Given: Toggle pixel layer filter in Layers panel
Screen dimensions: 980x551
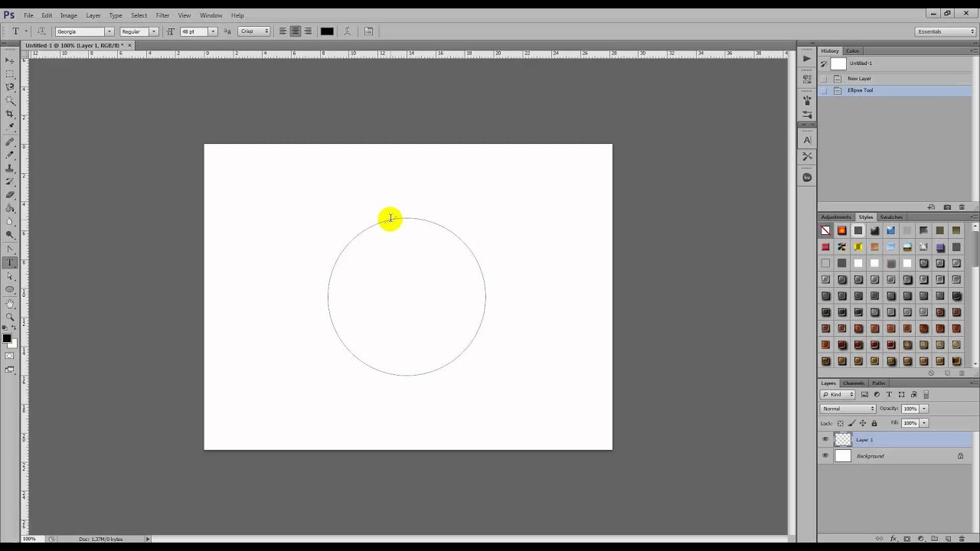Looking at the screenshot, I should (x=864, y=394).
